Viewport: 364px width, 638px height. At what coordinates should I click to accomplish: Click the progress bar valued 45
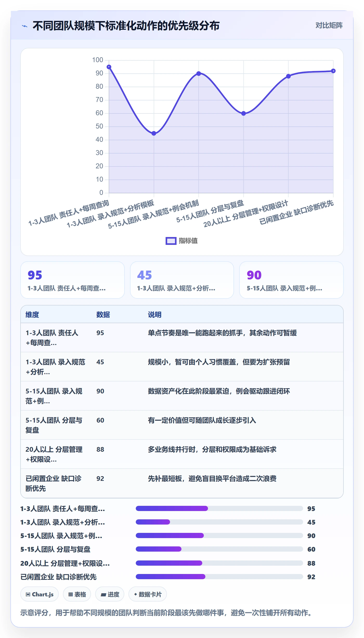click(x=219, y=522)
